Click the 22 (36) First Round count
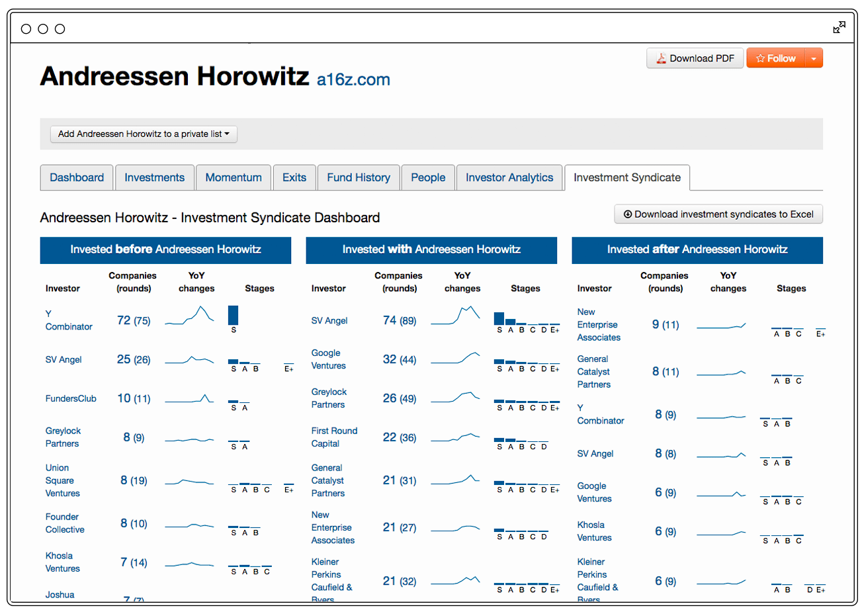The height and width of the screenshot is (616, 860). coord(400,438)
